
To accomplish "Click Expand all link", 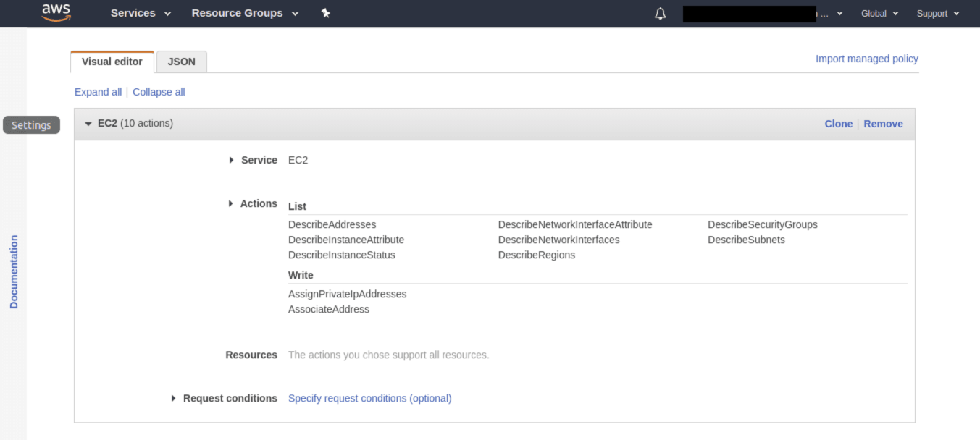I will [98, 92].
